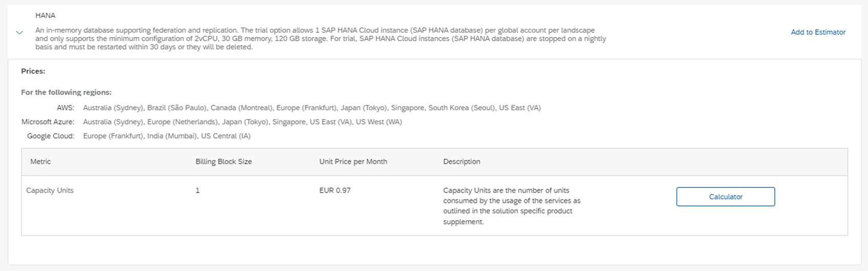Click the Billing Block Size header
Screen dimensions: 868x271
coord(223,161)
